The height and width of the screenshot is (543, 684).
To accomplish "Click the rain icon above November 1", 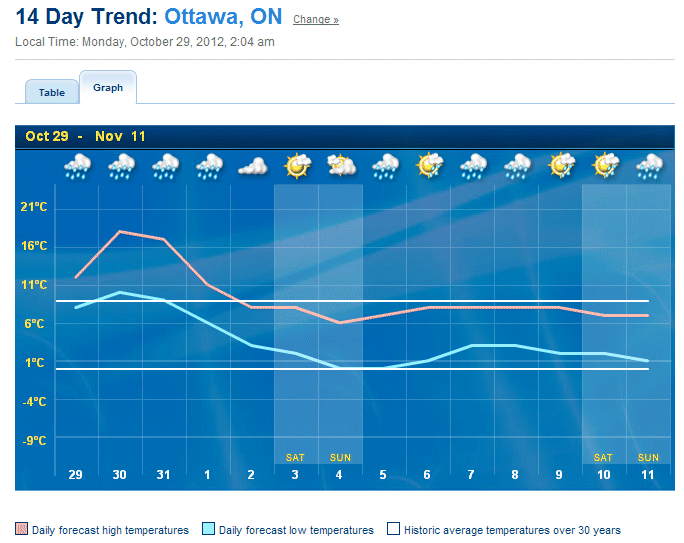I will tap(209, 165).
